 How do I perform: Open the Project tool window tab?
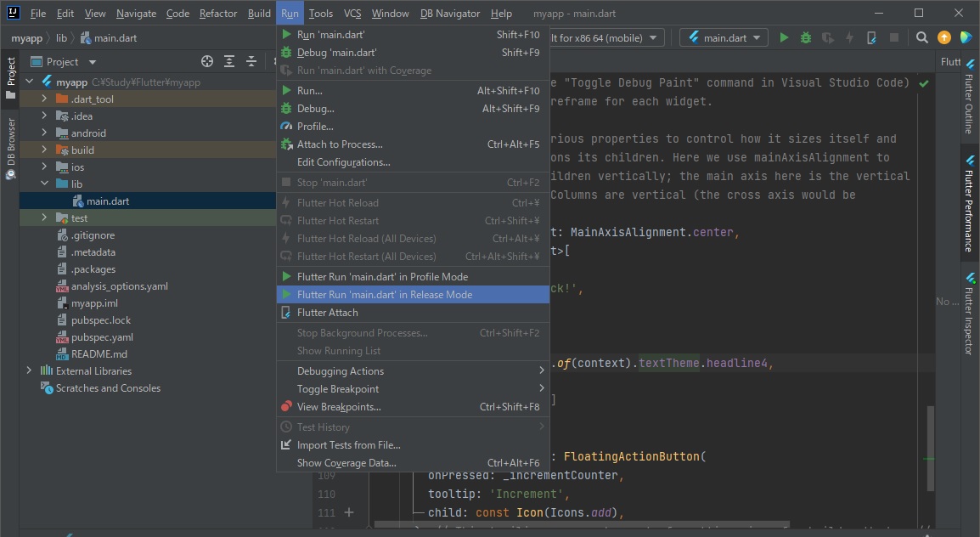[11, 78]
